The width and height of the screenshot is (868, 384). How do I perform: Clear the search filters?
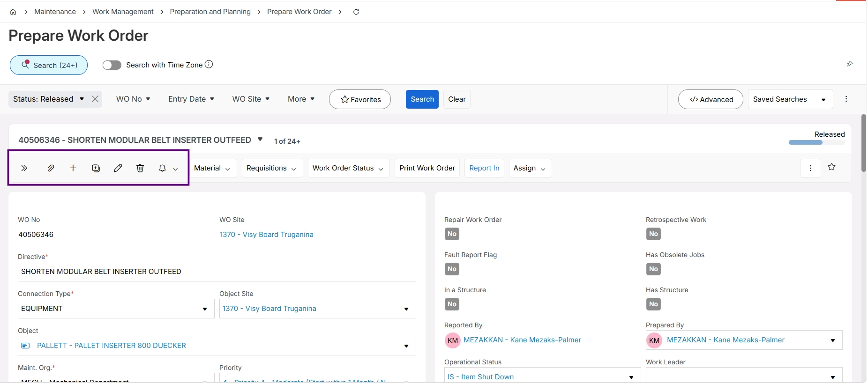[457, 99]
